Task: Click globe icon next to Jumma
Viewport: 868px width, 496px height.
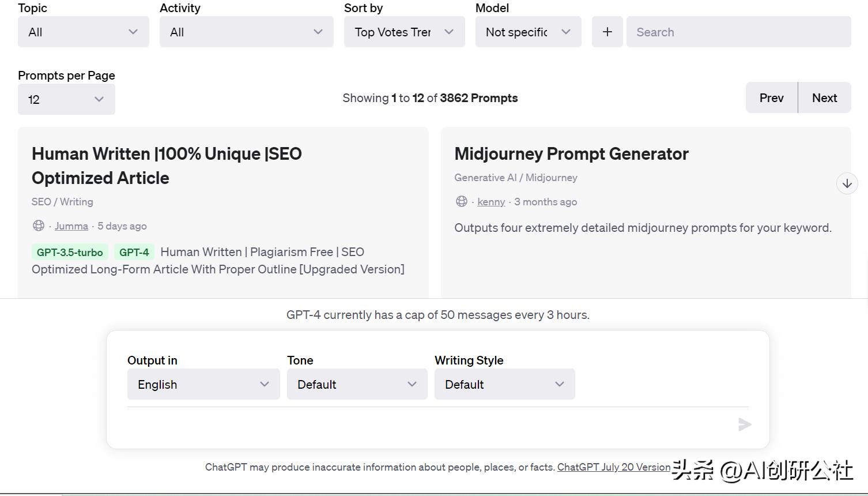Action: (x=39, y=226)
